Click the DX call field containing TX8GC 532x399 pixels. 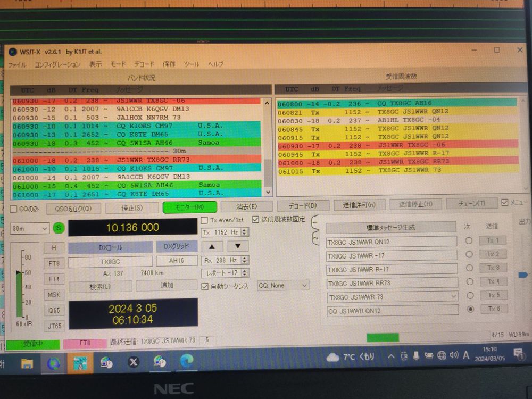coord(110,262)
